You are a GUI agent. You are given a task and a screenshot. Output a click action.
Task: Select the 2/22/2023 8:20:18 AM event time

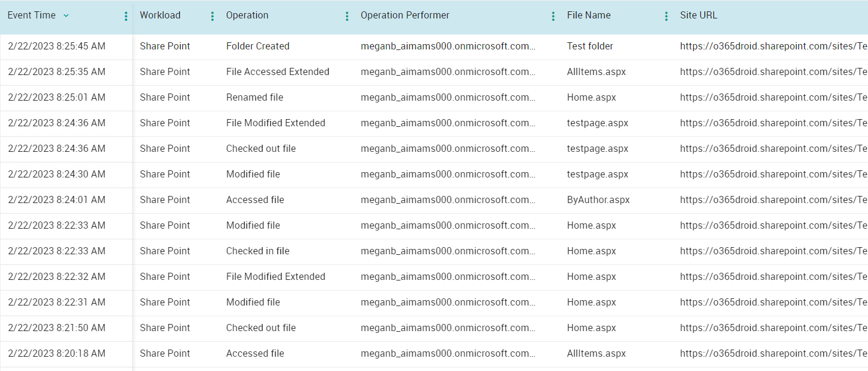click(x=57, y=354)
